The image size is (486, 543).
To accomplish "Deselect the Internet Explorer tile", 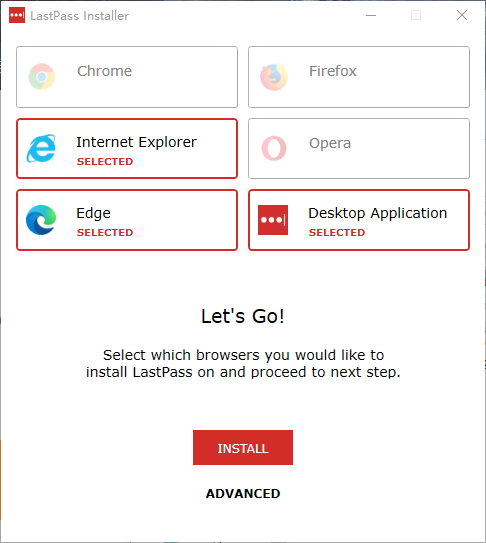I will [127, 149].
